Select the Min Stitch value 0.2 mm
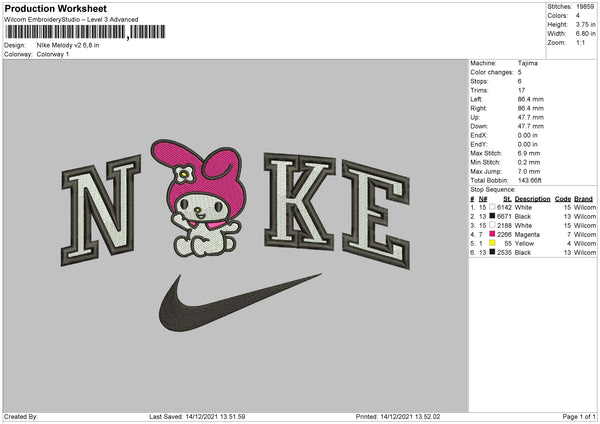Viewport: 600px width, 424px height. click(529, 162)
